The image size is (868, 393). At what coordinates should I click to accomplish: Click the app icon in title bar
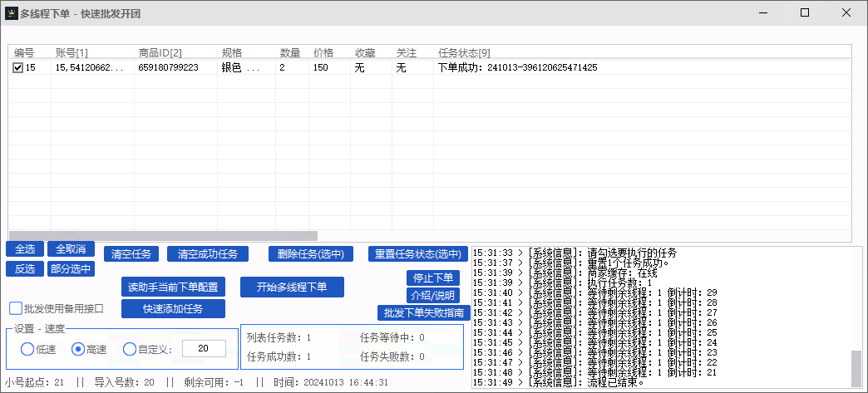pos(11,12)
